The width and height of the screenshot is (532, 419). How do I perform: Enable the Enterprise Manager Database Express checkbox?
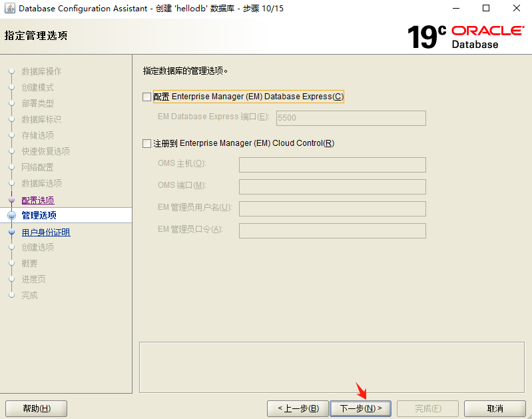point(146,97)
